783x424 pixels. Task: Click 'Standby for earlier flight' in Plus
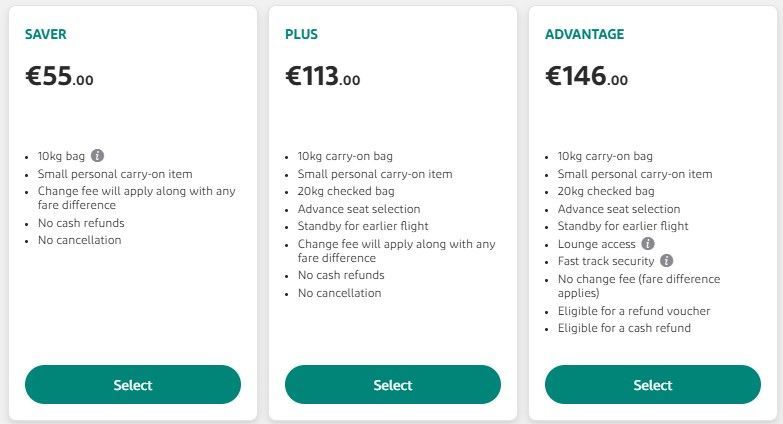click(x=363, y=226)
